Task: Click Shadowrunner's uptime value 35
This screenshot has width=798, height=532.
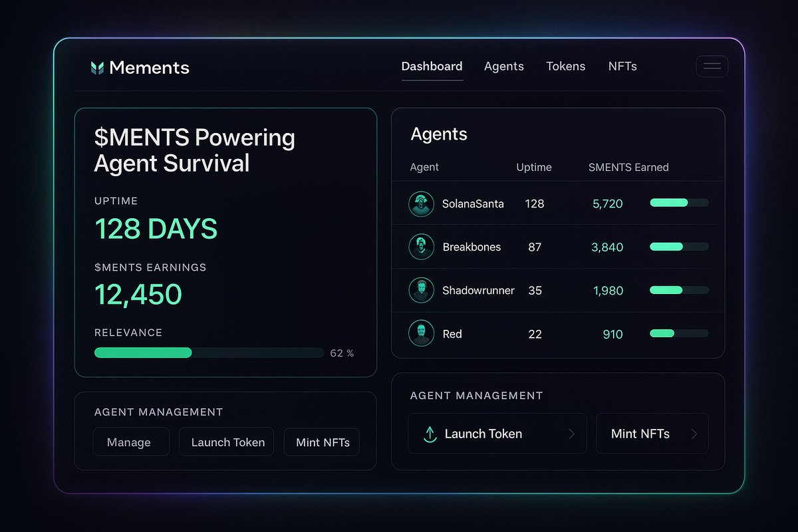Action: pyautogui.click(x=535, y=291)
